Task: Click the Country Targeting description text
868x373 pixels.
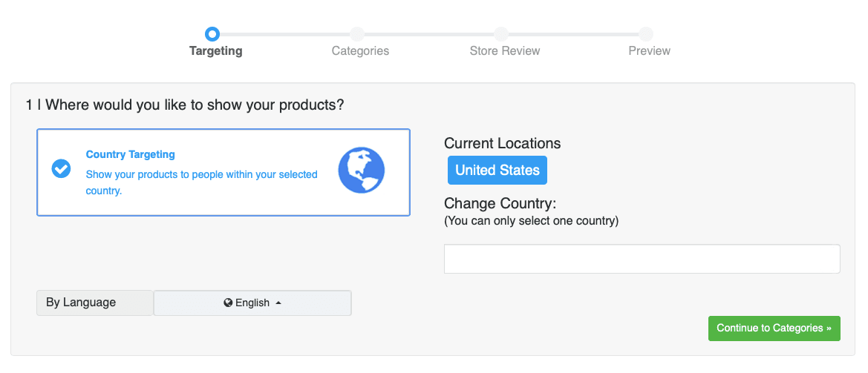Action: coord(201,182)
